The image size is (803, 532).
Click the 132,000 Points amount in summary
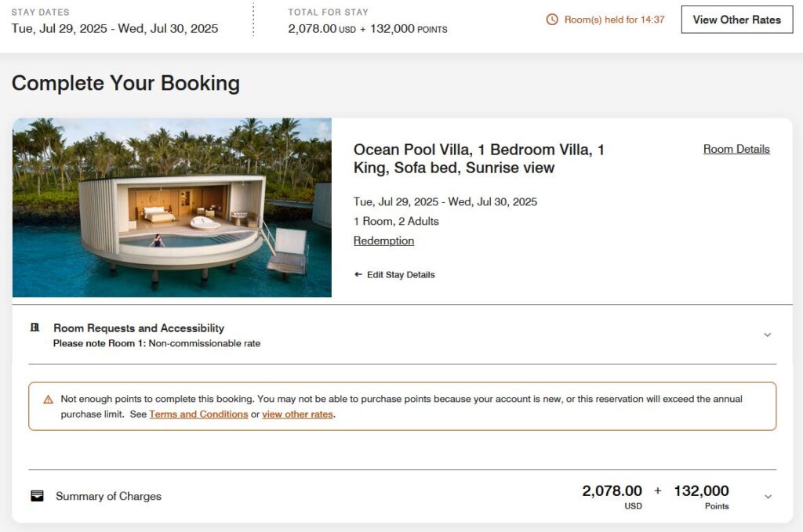pos(701,492)
